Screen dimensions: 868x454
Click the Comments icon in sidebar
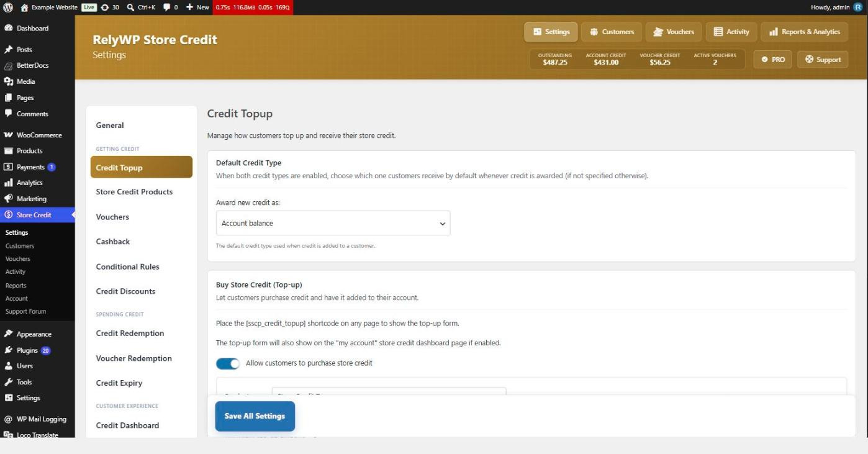point(9,114)
